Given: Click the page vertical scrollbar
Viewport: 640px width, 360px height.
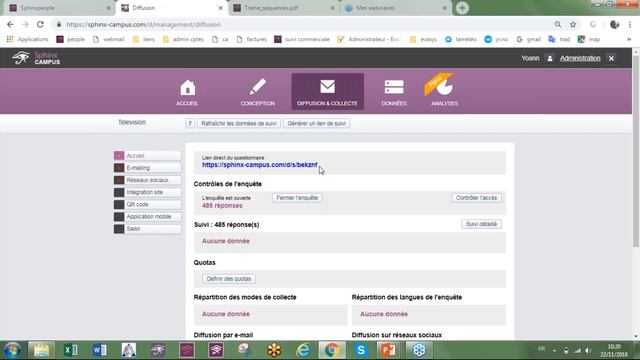Looking at the screenshot, I should pyautogui.click(x=636, y=151).
